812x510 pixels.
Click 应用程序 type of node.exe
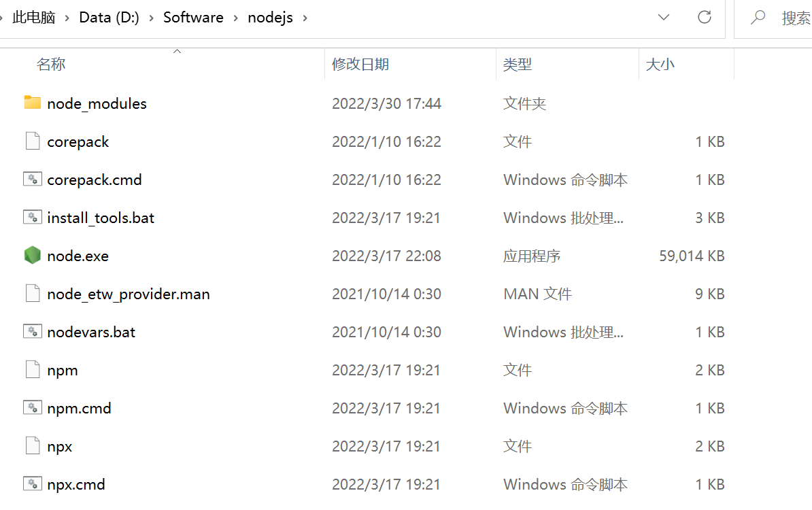532,256
